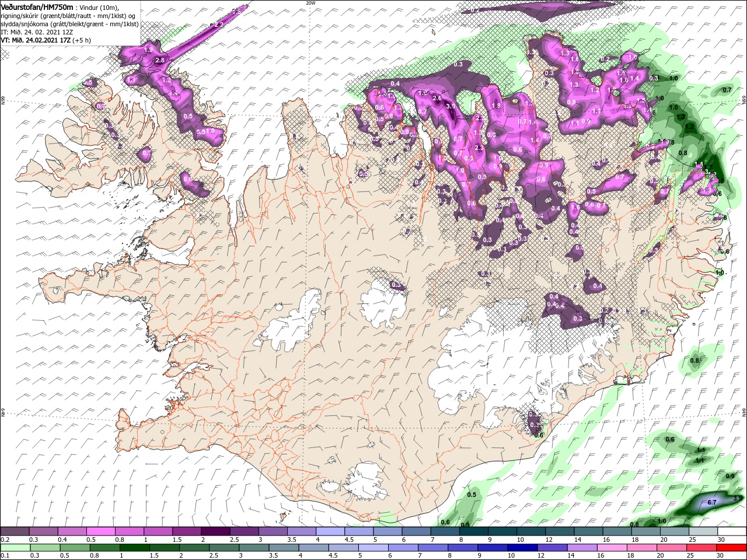Click the light gray 25 swatch in top legend row

tap(703, 531)
